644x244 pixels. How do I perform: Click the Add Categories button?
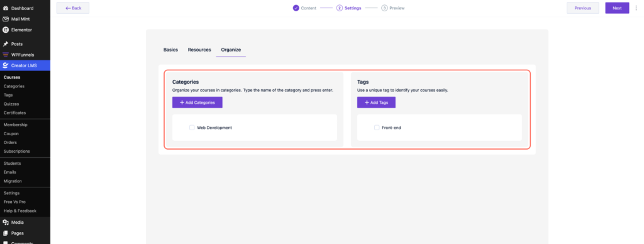pos(197,103)
